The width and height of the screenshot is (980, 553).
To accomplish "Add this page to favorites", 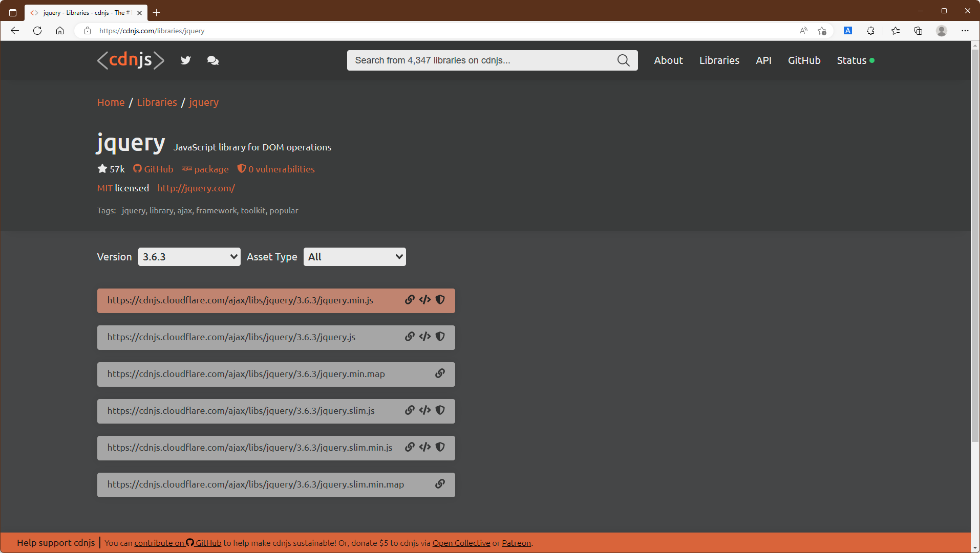I will 822,31.
